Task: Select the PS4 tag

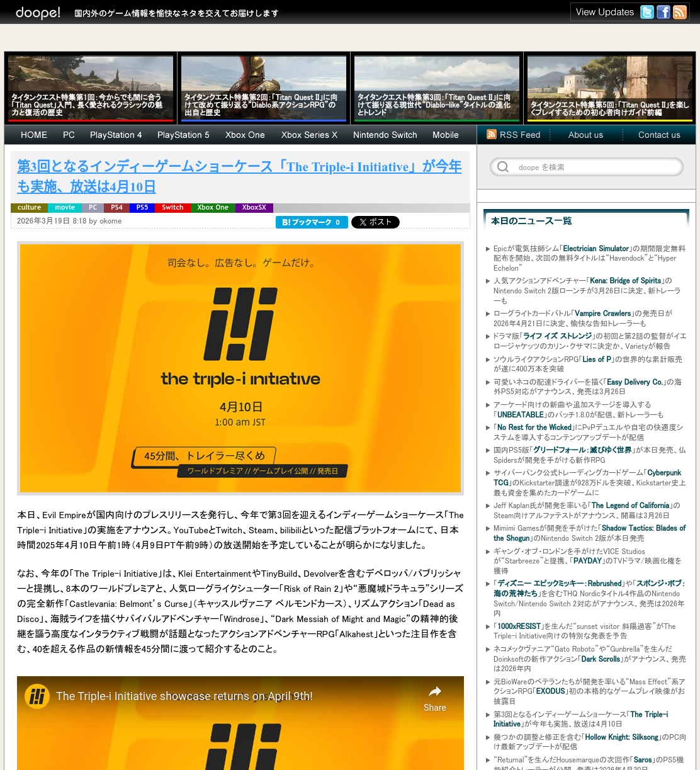Action: pos(116,207)
